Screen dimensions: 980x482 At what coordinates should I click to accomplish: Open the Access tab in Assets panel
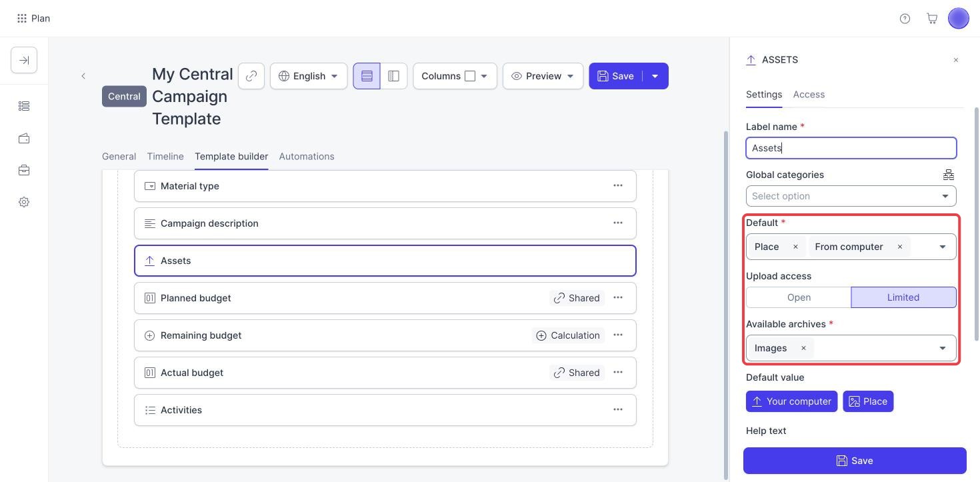tap(809, 95)
